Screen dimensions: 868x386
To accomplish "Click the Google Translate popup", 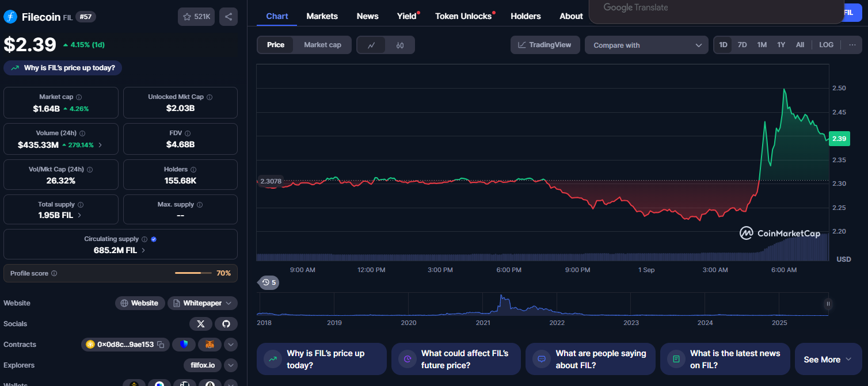I will tap(717, 12).
